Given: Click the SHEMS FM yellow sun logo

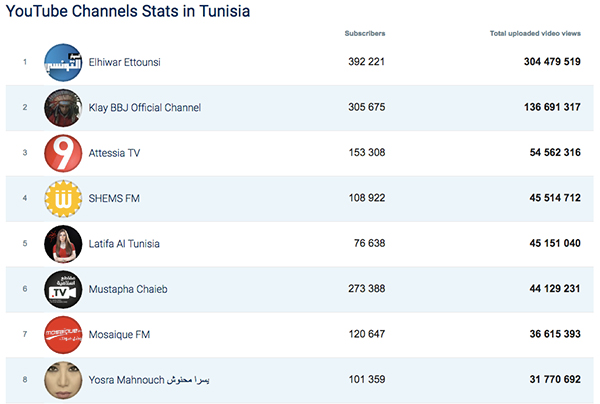Looking at the screenshot, I should coord(63,199).
